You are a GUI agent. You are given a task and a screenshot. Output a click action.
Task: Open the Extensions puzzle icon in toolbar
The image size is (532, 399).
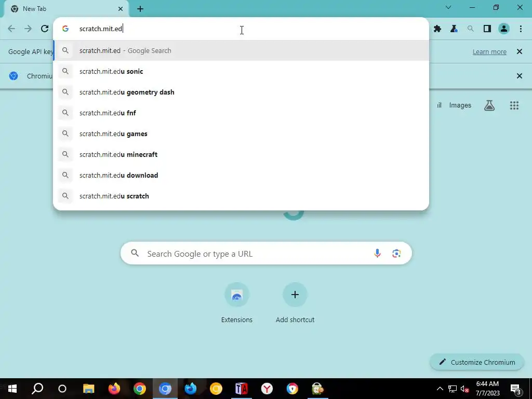coord(437,29)
